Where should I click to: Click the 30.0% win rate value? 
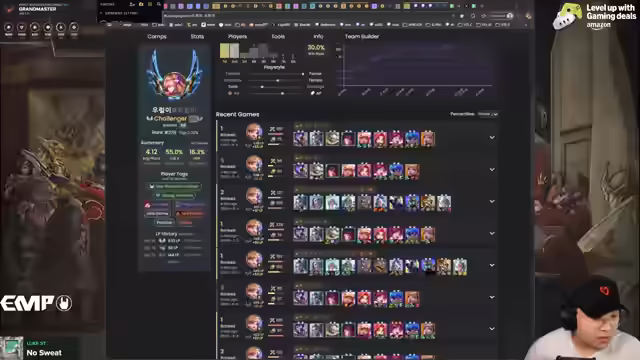point(316,47)
